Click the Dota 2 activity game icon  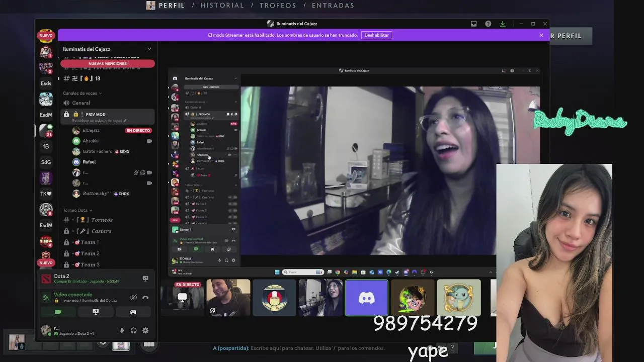point(46,279)
